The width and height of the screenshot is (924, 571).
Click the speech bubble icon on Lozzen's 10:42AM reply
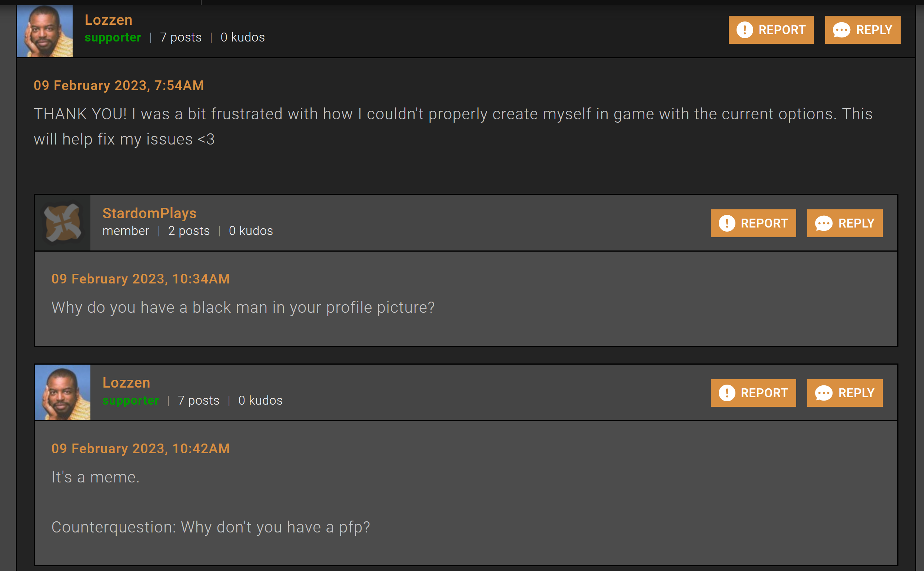[x=824, y=393]
